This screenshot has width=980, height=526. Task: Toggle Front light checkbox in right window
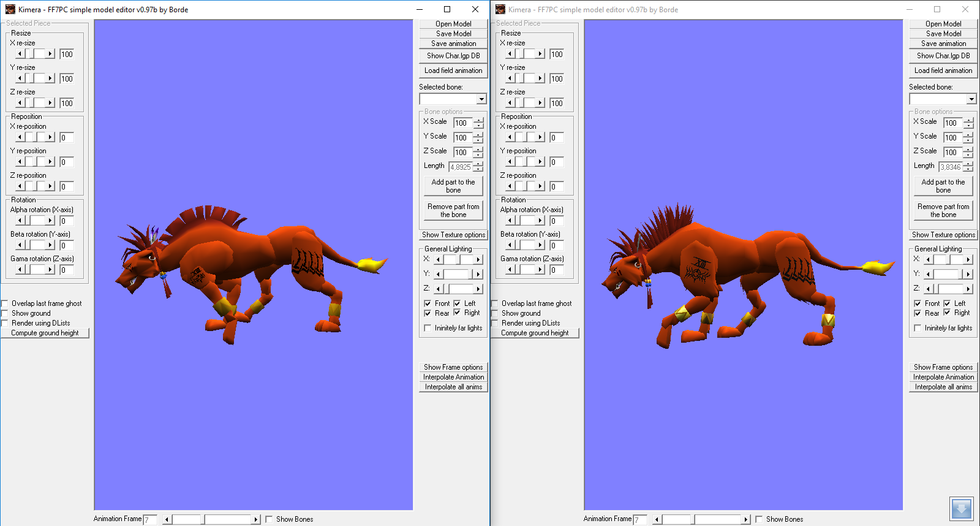click(x=918, y=303)
